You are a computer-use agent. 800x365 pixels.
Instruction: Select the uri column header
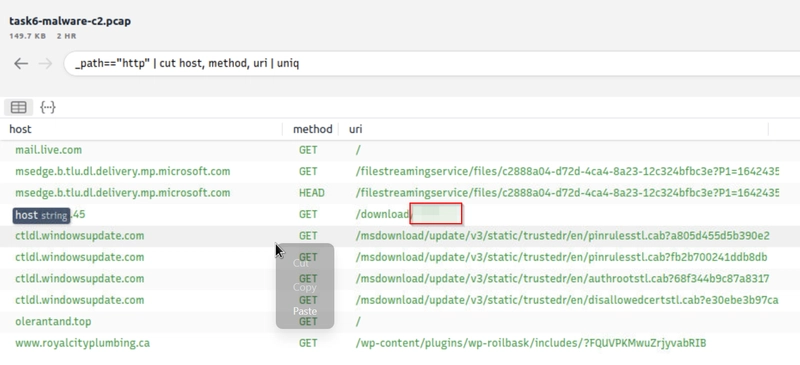coord(356,129)
